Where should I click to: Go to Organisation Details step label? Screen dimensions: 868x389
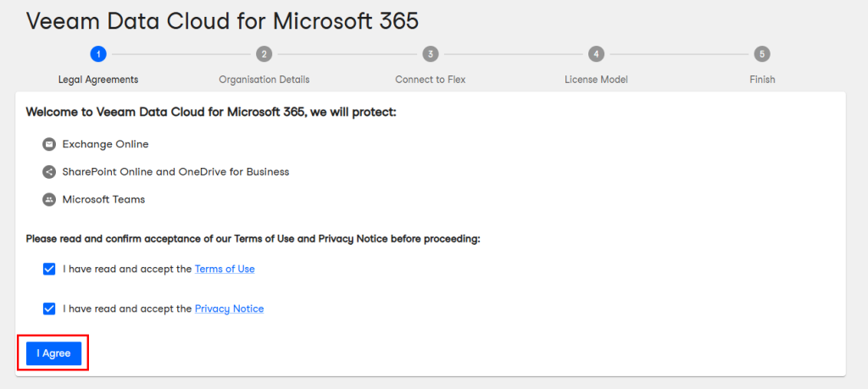coord(264,80)
